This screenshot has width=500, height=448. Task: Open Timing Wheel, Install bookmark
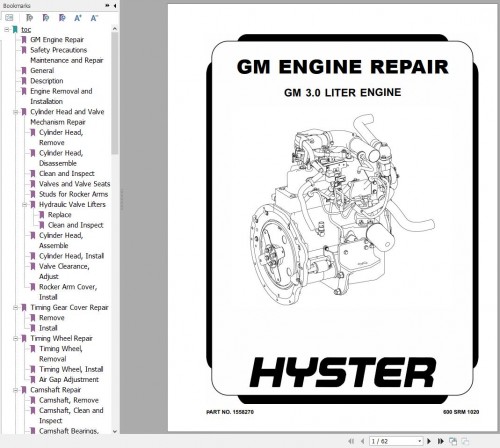71,369
